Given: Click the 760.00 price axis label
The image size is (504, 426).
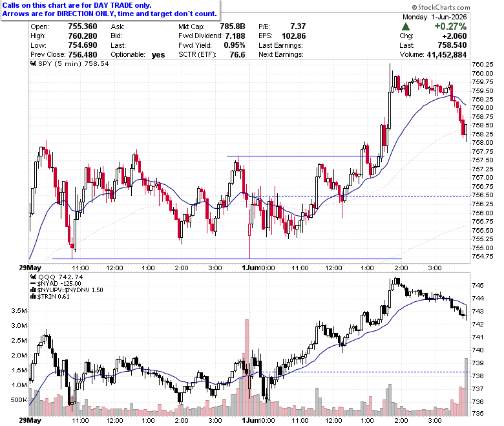Looking at the screenshot, I should pyautogui.click(x=483, y=74).
